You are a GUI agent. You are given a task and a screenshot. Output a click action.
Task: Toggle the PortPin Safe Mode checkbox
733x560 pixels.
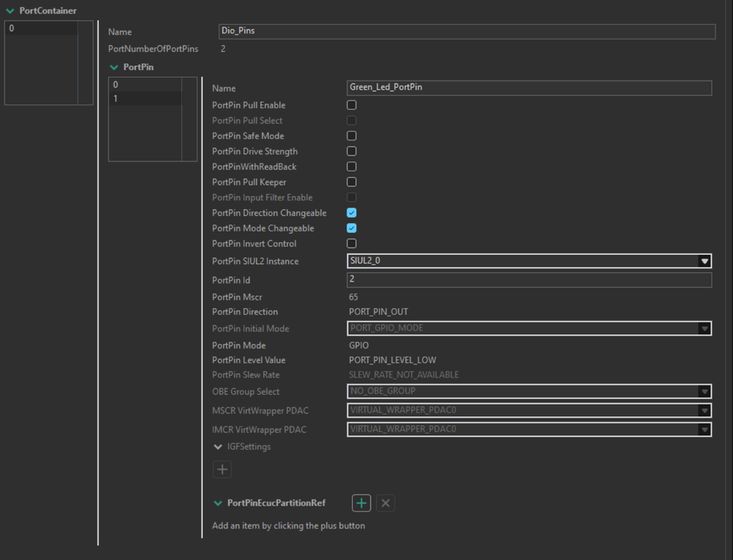click(351, 136)
